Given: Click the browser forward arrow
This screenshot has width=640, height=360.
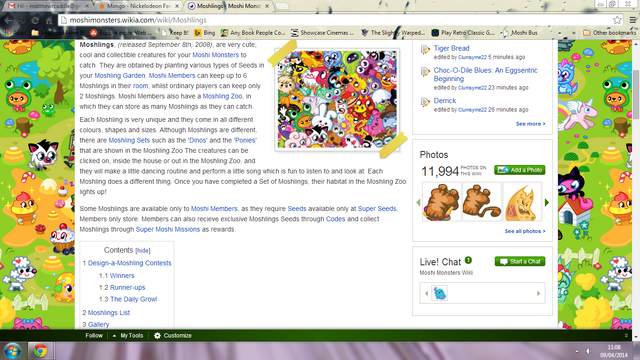Looking at the screenshot, I should [x=22, y=20].
